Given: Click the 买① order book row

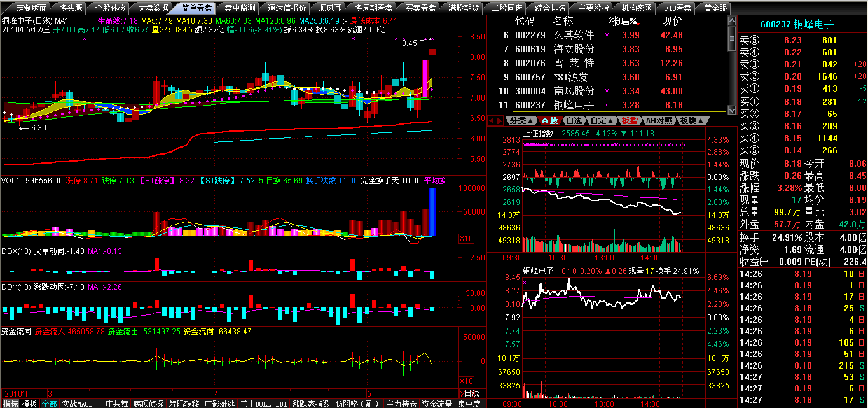Looking at the screenshot, I should (x=803, y=102).
